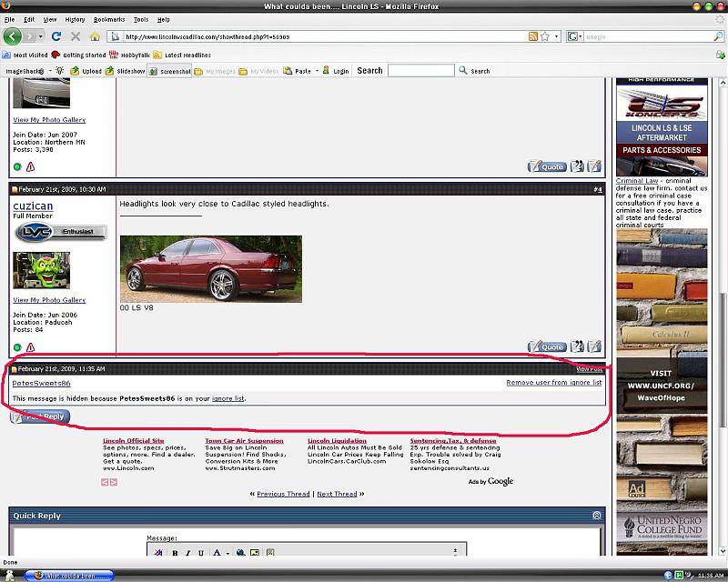728x582 pixels.
Task: Open the Next Thread link
Action: (x=336, y=494)
